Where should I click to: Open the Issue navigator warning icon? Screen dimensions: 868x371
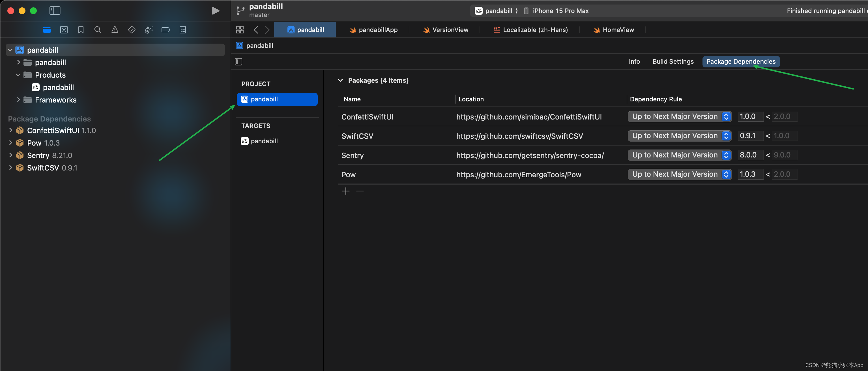click(x=115, y=30)
